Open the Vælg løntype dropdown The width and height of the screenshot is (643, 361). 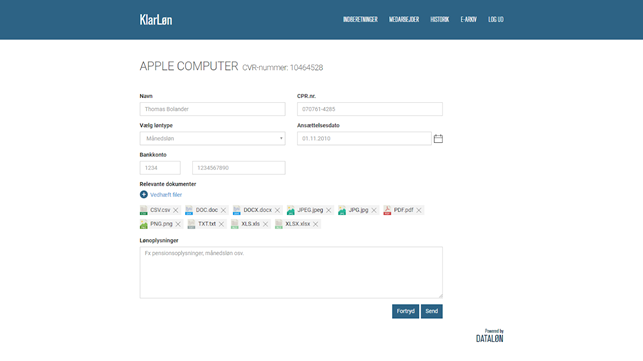click(x=212, y=138)
